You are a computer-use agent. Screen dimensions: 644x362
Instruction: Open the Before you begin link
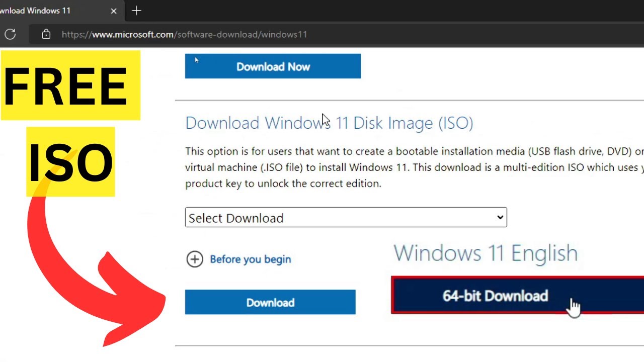250,259
